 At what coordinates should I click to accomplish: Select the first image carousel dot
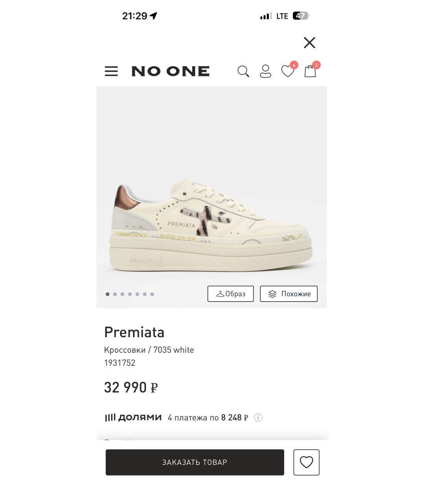click(107, 294)
